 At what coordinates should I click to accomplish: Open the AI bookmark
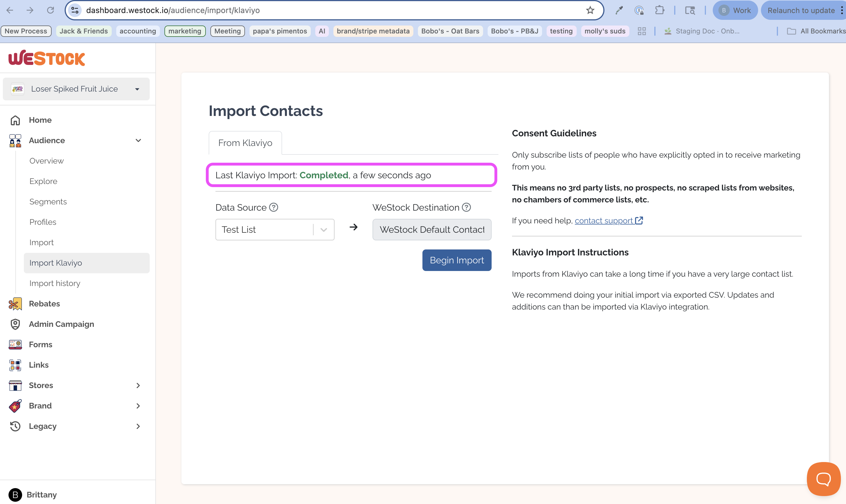(x=322, y=31)
